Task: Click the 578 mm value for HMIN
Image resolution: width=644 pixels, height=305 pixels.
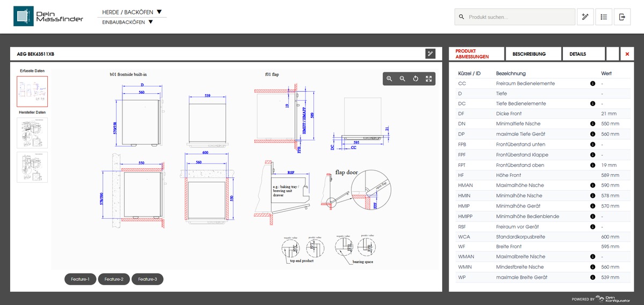Action: pos(610,196)
